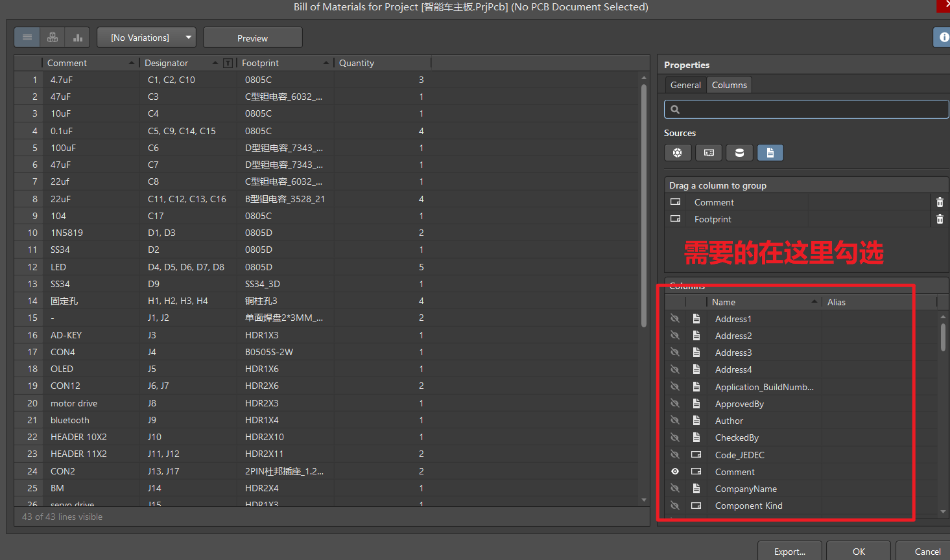
Task: Show the Address2 column
Action: pos(675,336)
